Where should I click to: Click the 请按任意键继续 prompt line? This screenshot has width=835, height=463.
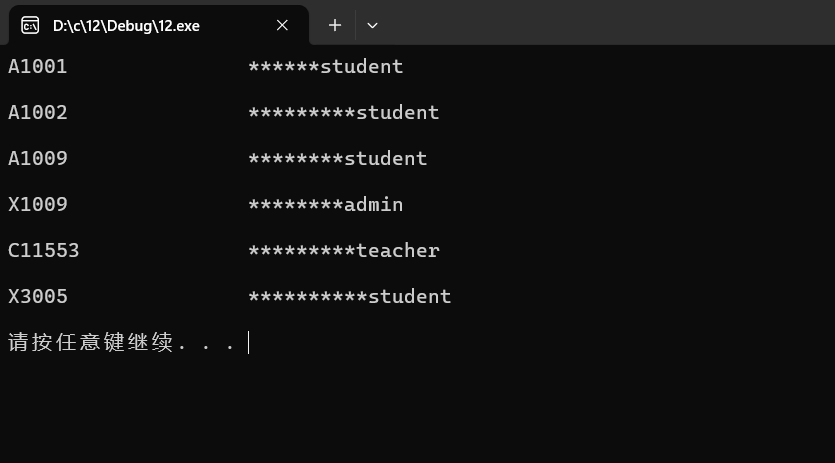point(121,342)
